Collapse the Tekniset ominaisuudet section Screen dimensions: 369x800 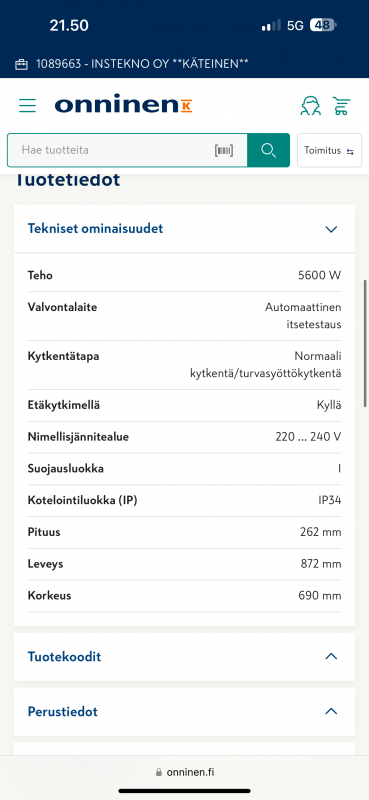coord(331,229)
